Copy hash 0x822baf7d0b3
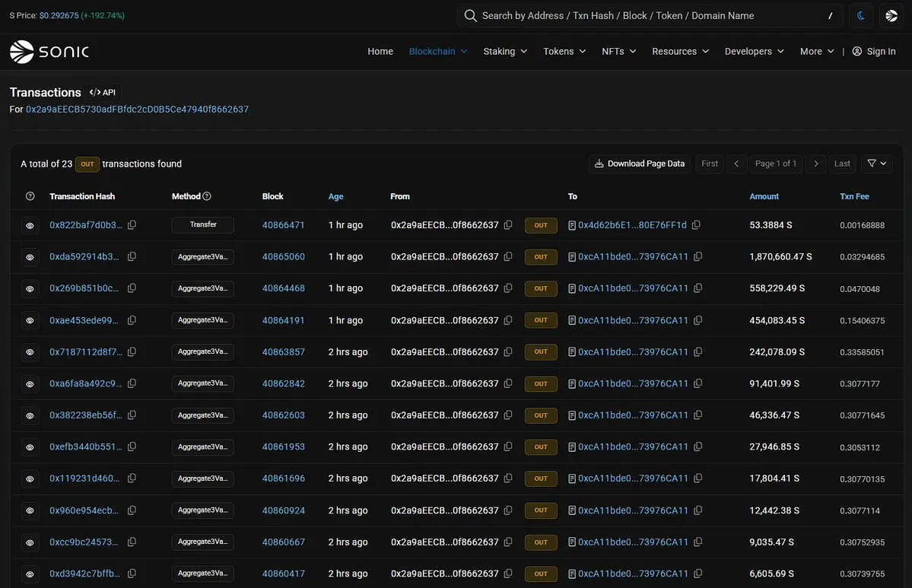The height and width of the screenshot is (588, 912). click(x=132, y=224)
